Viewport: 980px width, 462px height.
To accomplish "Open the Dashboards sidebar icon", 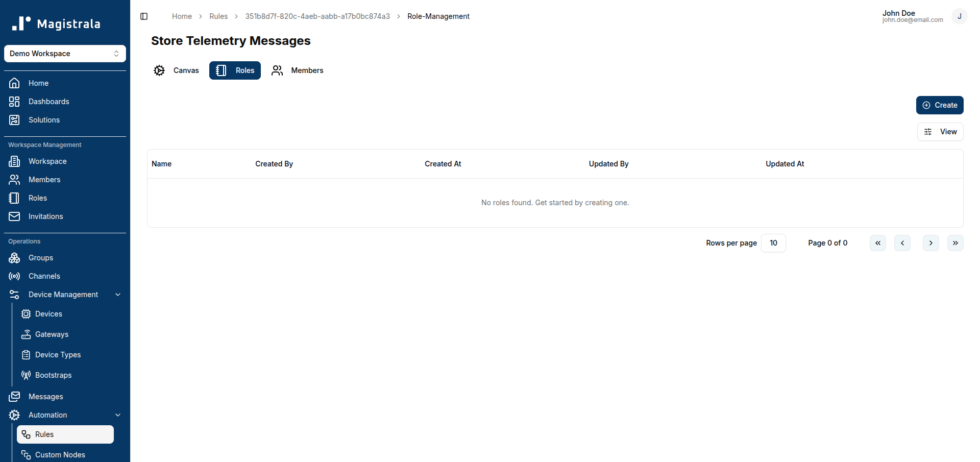I will click(14, 102).
